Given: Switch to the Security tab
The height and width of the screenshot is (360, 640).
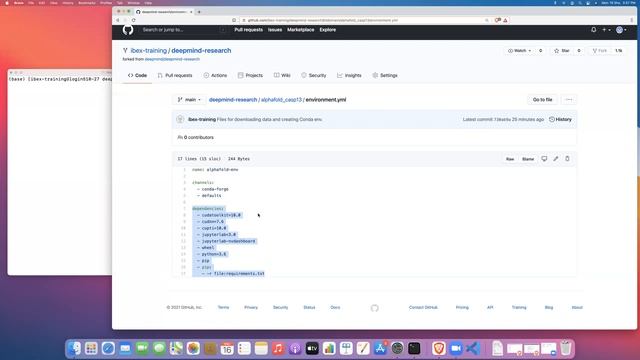Looking at the screenshot, I should click(x=313, y=76).
